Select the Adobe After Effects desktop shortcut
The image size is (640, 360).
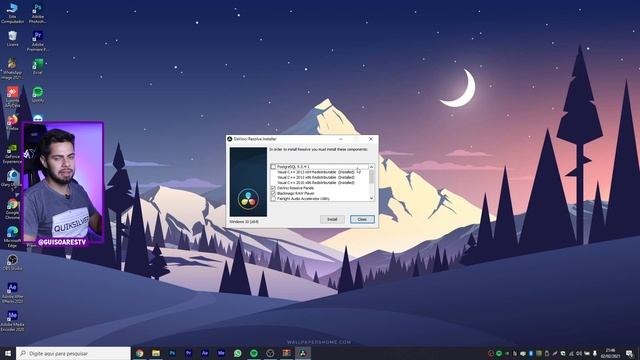click(12, 293)
